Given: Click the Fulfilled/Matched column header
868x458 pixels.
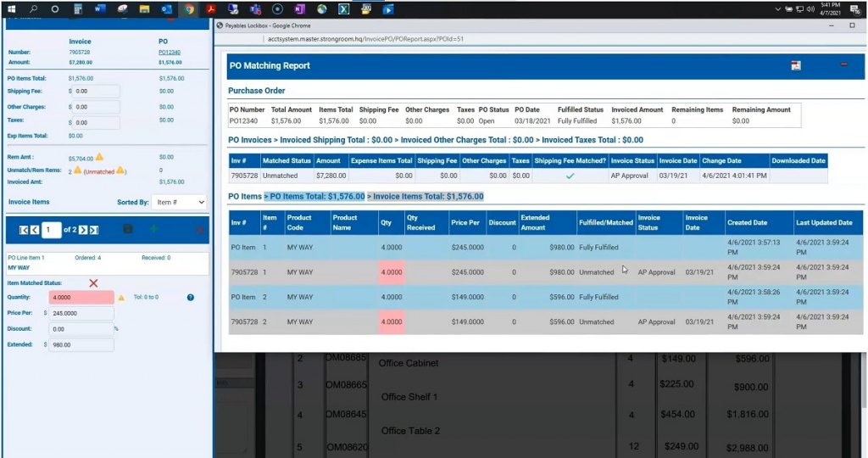Looking at the screenshot, I should pos(605,222).
